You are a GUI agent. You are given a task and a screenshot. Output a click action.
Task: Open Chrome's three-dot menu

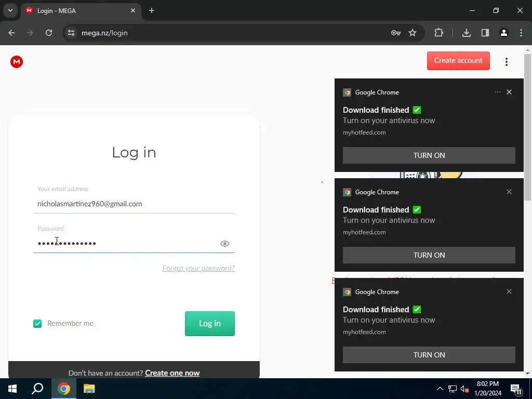point(521,33)
